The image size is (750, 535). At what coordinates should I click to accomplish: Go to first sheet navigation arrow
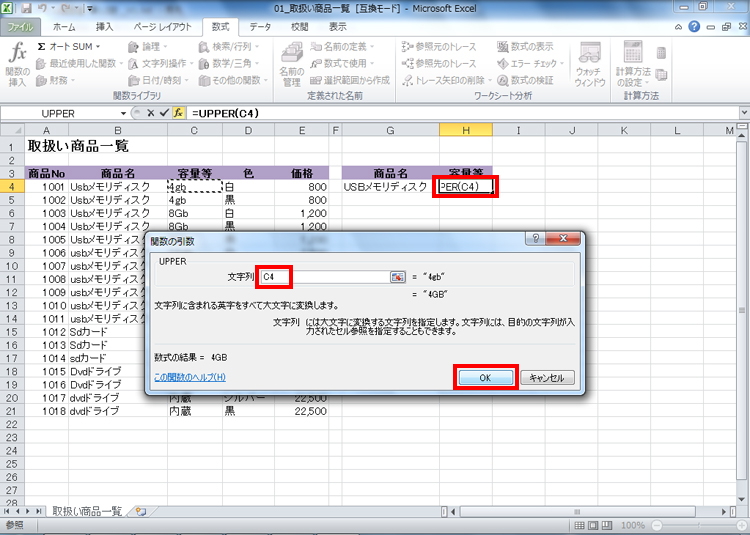tap(7, 511)
